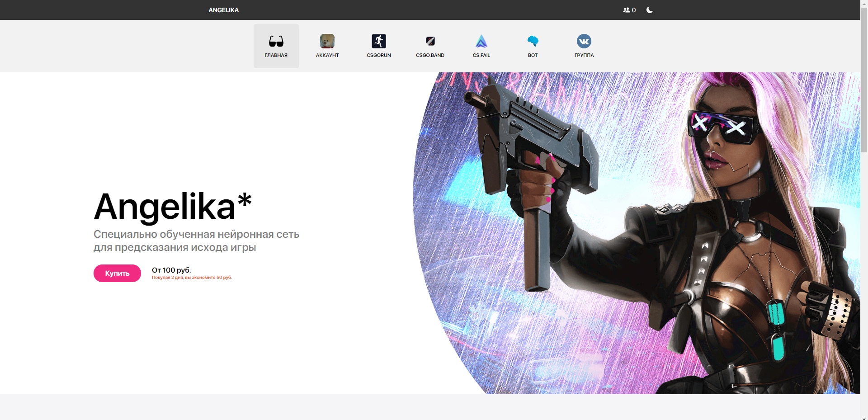Click the page vertical scrollbar thumb

(864, 79)
